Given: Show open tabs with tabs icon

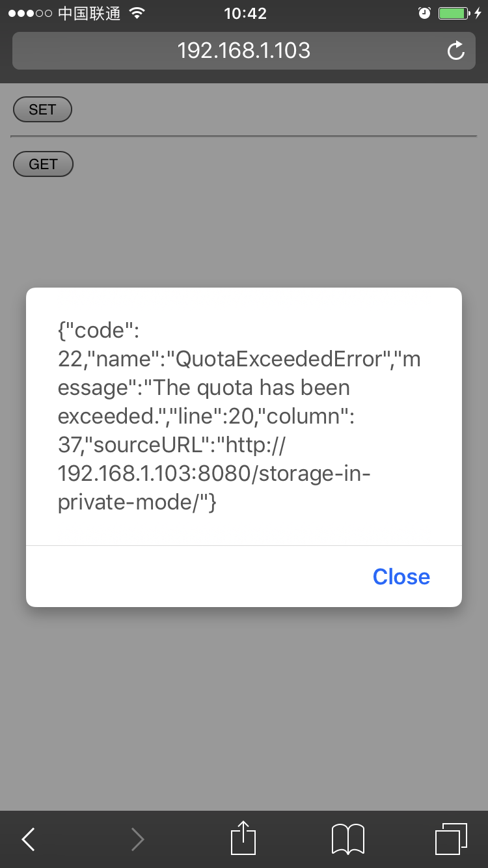Looking at the screenshot, I should (450, 839).
